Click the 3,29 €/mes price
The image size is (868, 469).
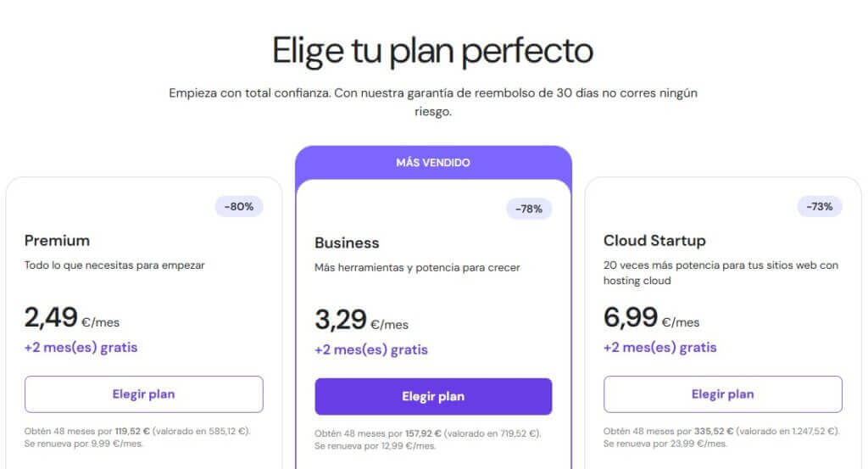click(x=362, y=321)
